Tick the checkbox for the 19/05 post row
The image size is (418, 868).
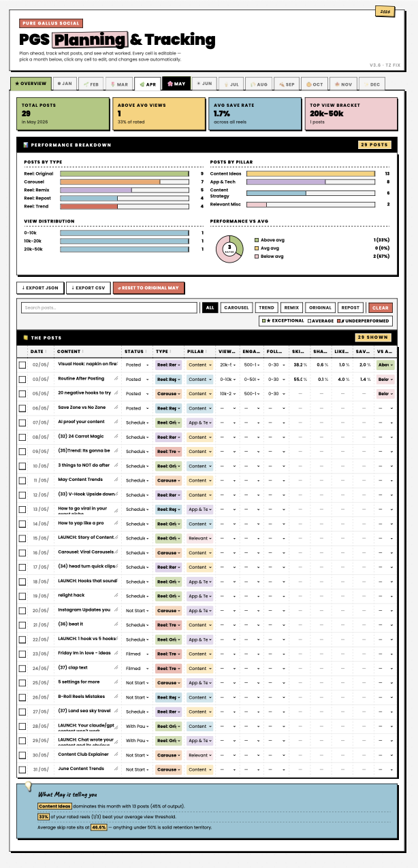[x=22, y=596]
